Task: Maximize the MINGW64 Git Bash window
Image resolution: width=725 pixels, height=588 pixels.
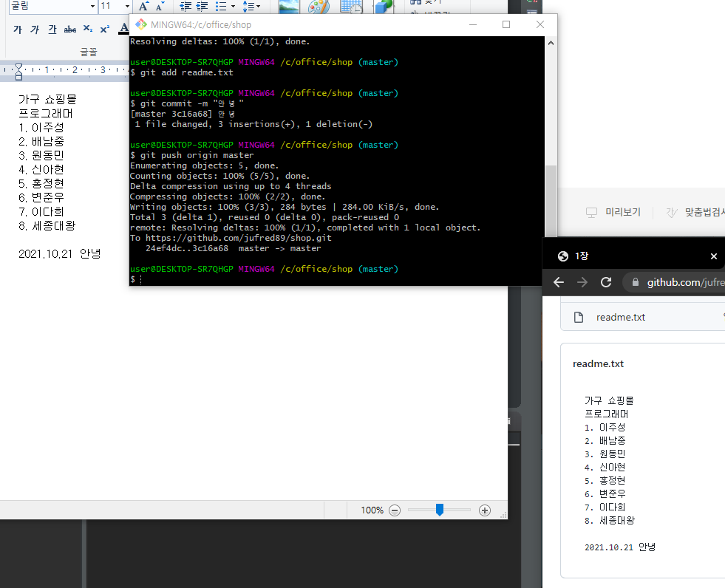Action: pyautogui.click(x=506, y=24)
